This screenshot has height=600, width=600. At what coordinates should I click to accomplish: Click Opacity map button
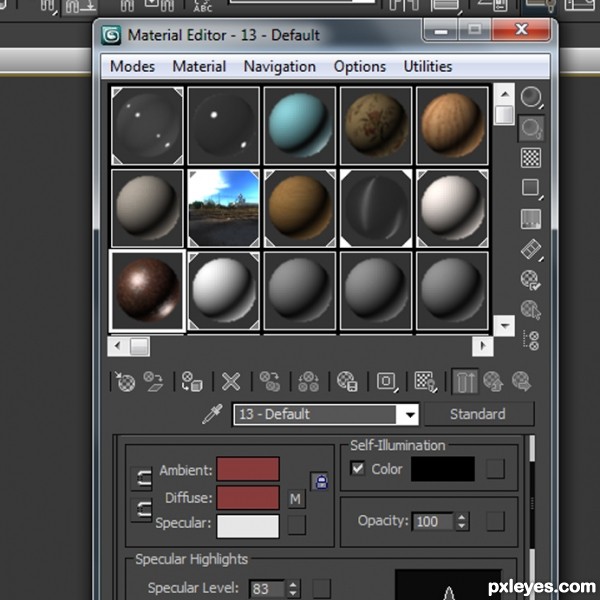coord(495,521)
